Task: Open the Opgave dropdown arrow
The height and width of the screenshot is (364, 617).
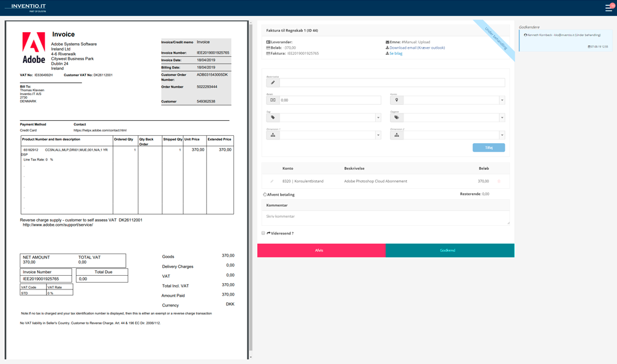Action: pyautogui.click(x=502, y=118)
